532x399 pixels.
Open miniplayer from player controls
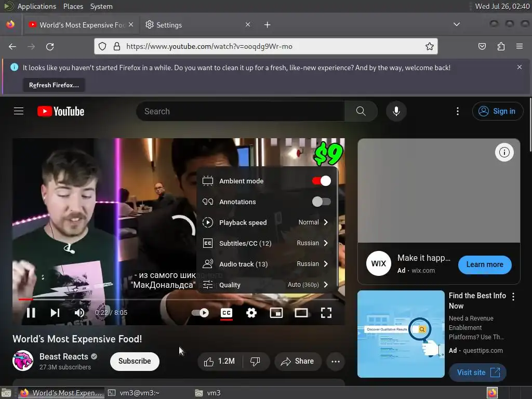[x=276, y=312]
